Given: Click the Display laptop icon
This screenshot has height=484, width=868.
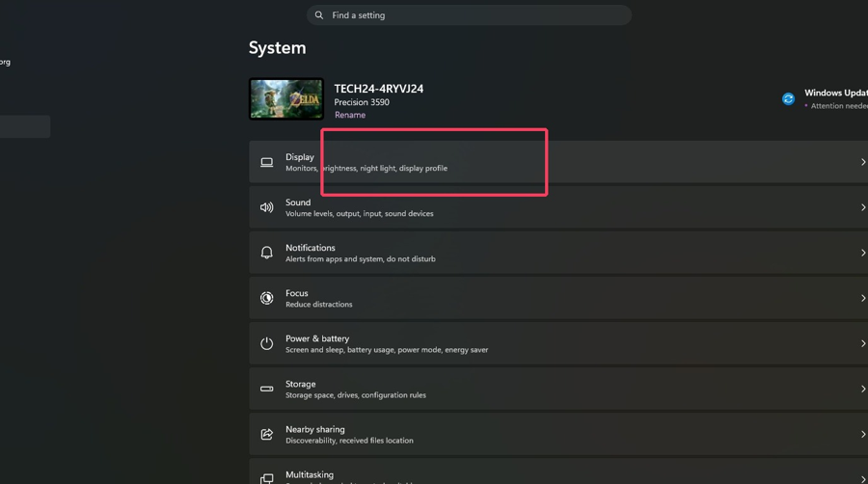Looking at the screenshot, I should tap(267, 162).
